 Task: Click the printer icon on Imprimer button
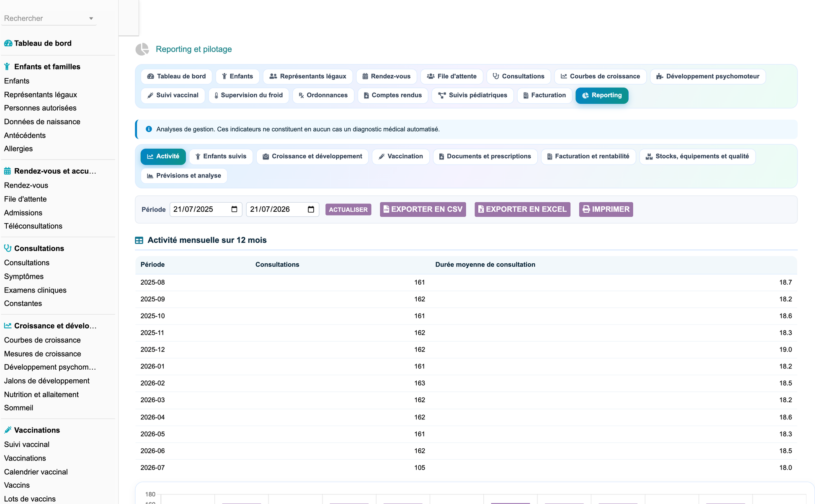pos(586,209)
